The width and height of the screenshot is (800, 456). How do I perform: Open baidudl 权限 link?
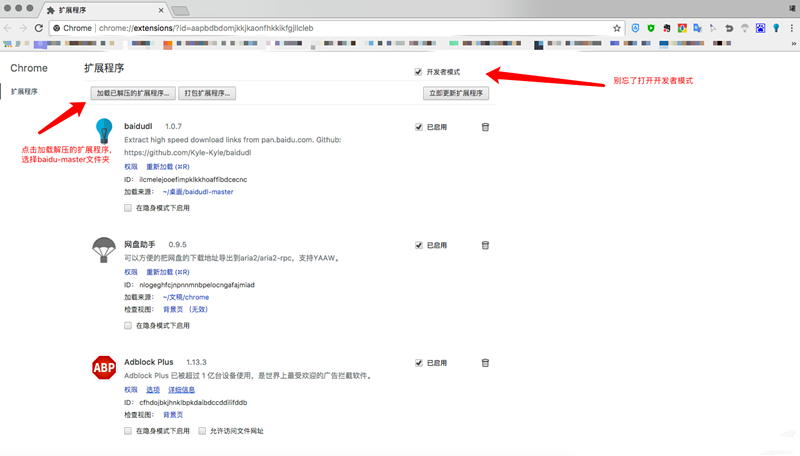click(131, 167)
